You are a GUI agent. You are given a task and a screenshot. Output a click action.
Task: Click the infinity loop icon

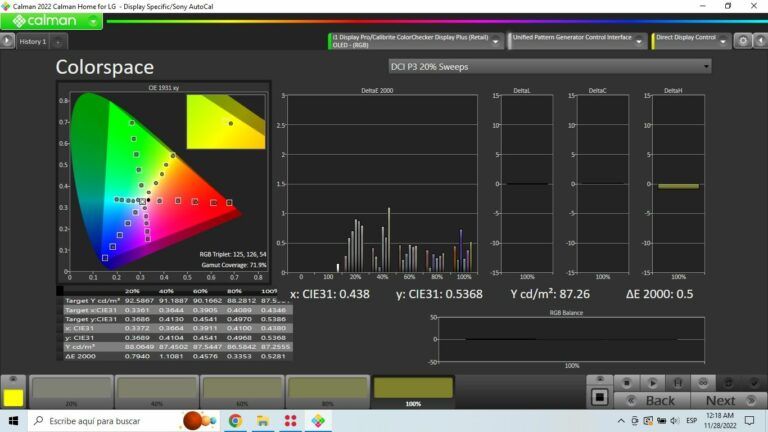(x=702, y=382)
